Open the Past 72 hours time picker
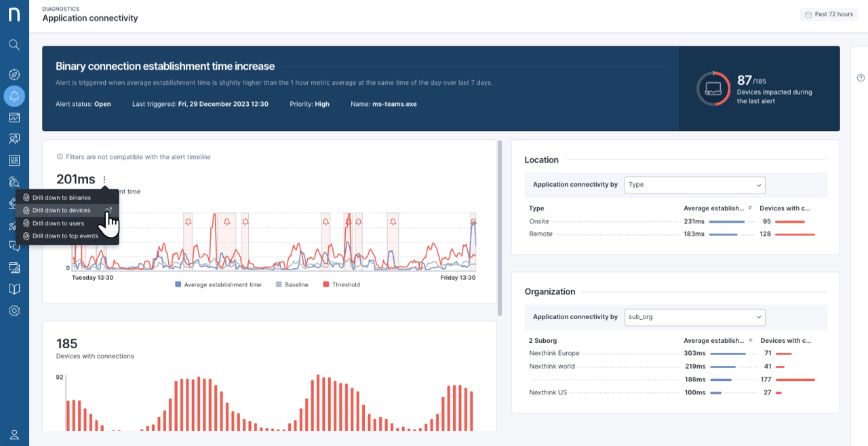 pyautogui.click(x=829, y=14)
